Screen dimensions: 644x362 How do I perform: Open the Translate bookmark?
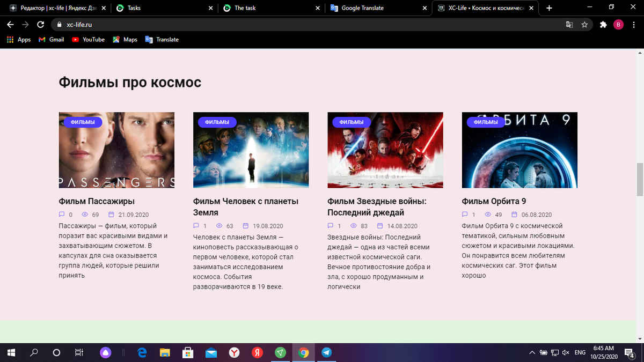[x=162, y=40]
